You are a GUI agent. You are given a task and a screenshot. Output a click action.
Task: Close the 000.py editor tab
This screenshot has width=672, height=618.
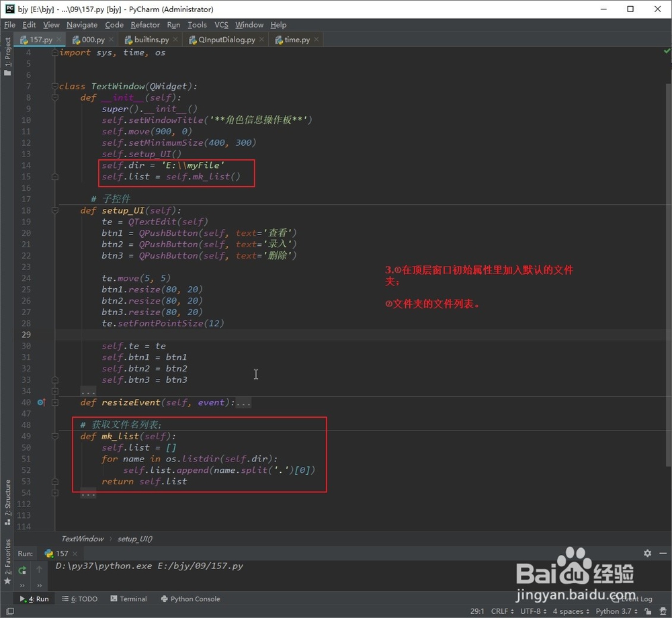[112, 40]
